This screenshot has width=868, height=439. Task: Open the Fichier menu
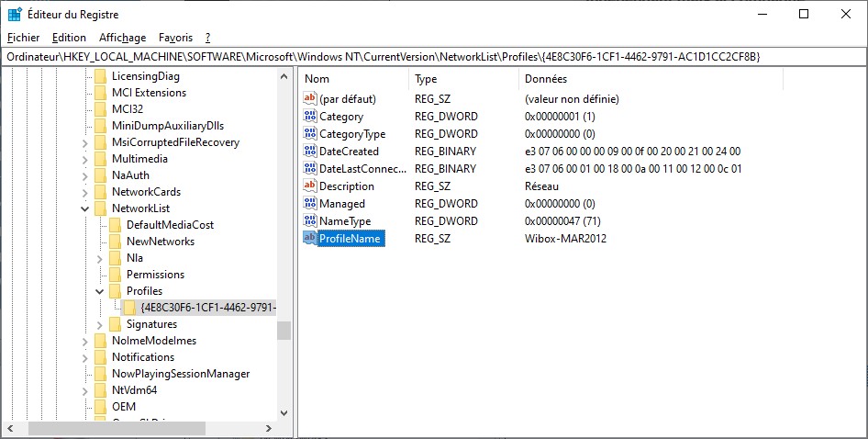click(x=23, y=38)
